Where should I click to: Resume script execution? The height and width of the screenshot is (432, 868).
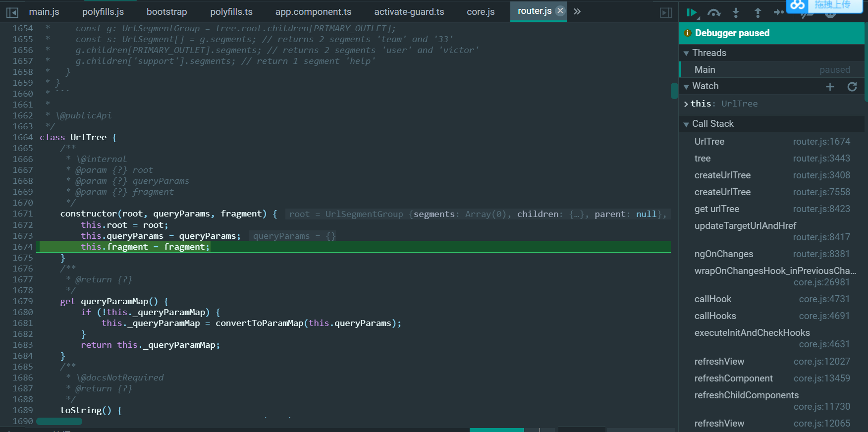click(x=692, y=13)
